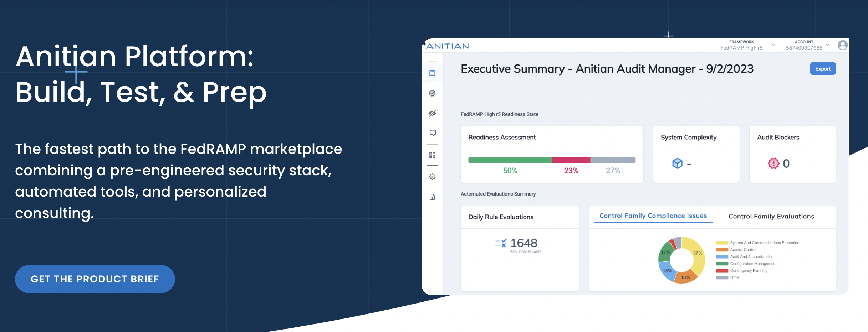The height and width of the screenshot is (332, 868).
Task: Open the user profile avatar menu
Action: [x=842, y=45]
